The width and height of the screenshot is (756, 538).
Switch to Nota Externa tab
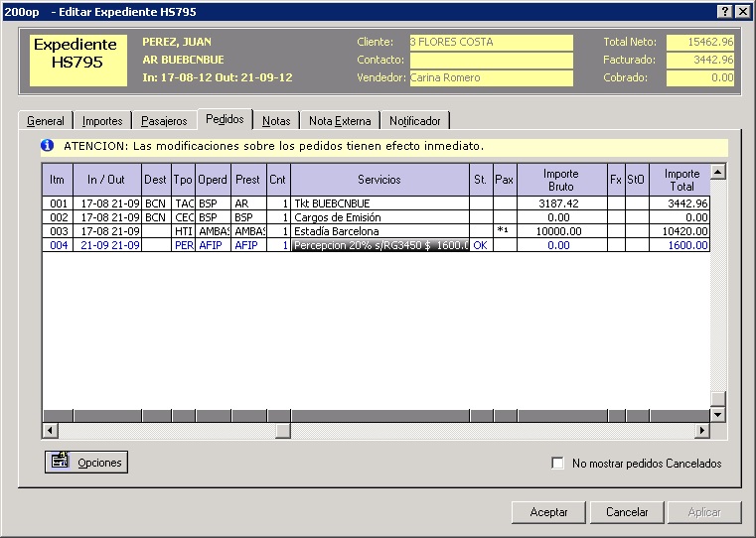[x=340, y=121]
